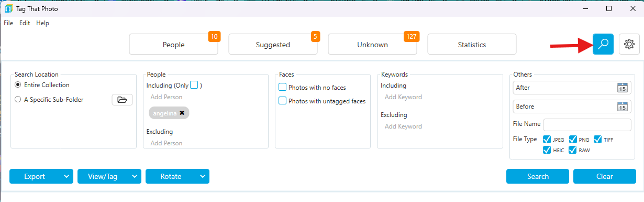This screenshot has height=202, width=644.
Task: Uncheck the HEIC file type
Action: [x=547, y=150]
